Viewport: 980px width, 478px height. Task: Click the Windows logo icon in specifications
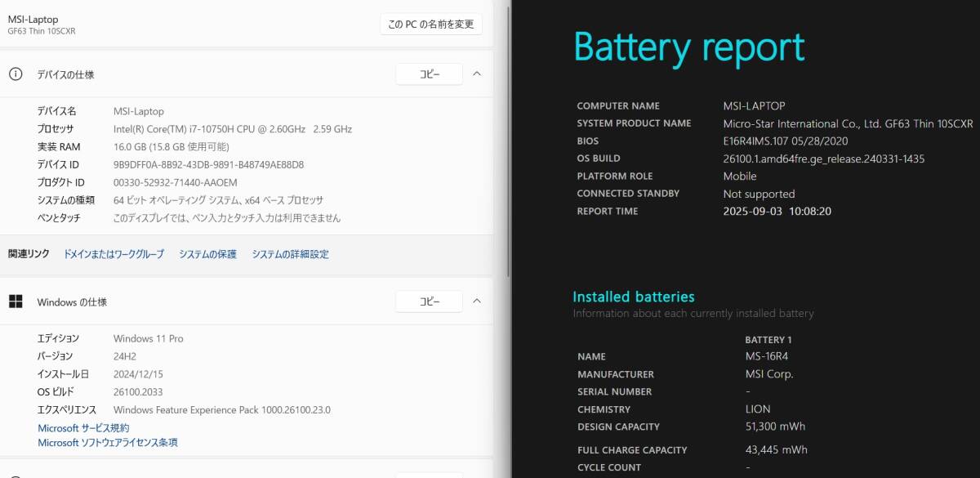[16, 302]
